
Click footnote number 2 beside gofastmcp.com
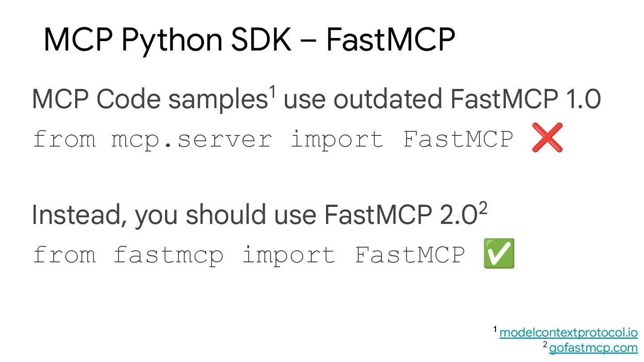point(545,345)
